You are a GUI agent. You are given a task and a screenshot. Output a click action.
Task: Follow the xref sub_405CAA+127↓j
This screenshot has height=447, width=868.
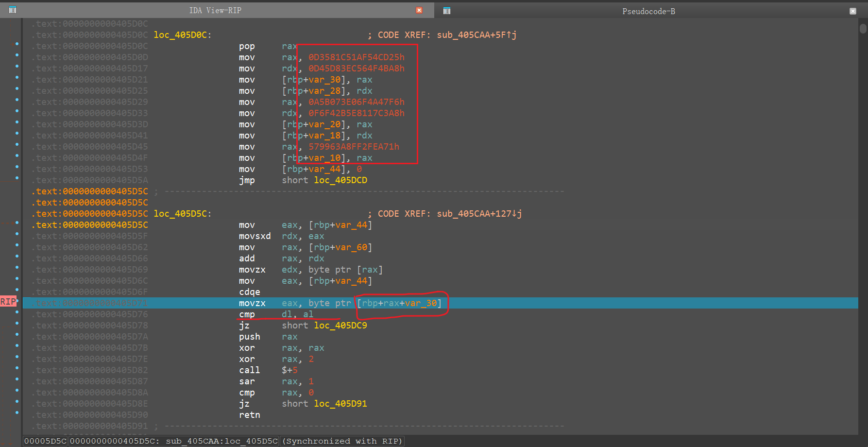[x=479, y=214]
